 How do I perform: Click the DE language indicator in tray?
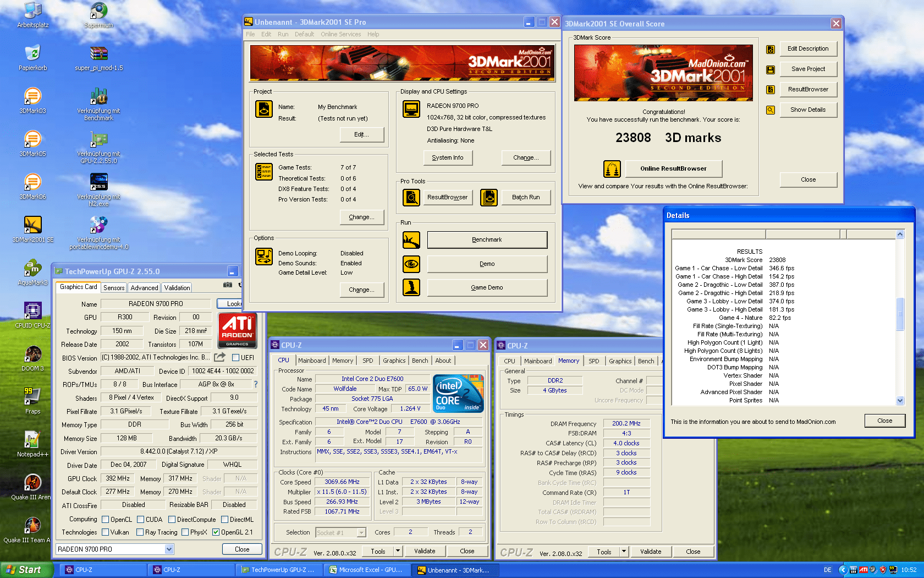(828, 570)
